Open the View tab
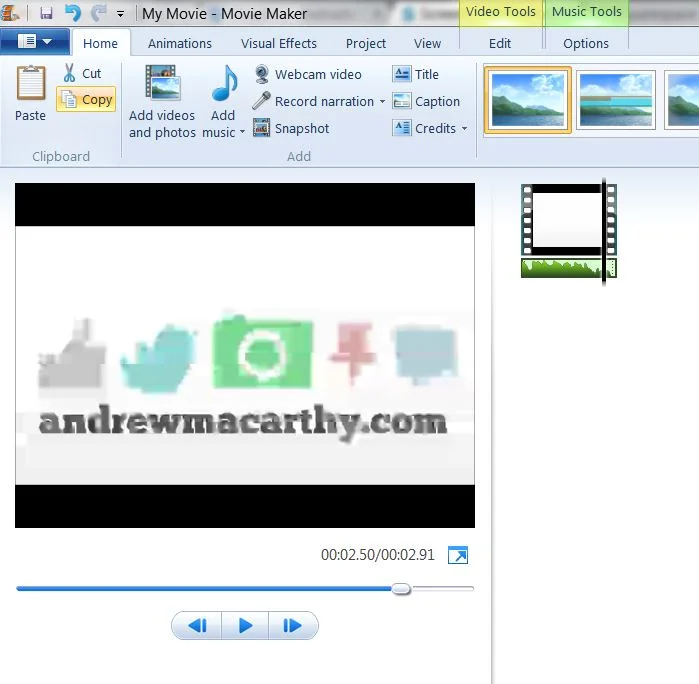This screenshot has height=684, width=699. [427, 43]
